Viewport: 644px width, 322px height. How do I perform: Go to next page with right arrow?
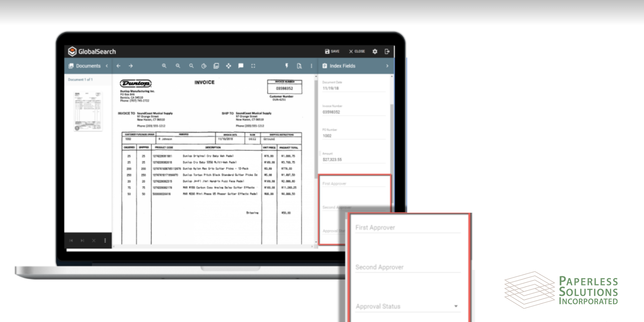coord(131,66)
